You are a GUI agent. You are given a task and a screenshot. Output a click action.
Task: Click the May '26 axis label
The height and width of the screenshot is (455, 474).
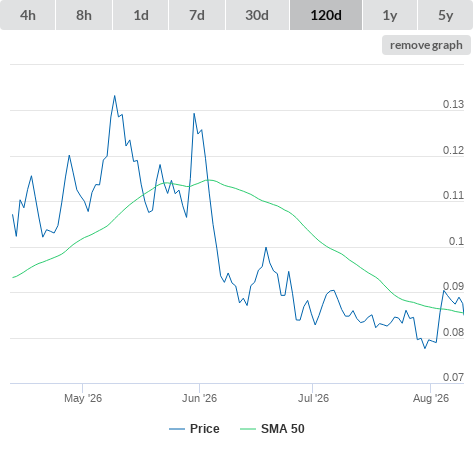point(83,398)
